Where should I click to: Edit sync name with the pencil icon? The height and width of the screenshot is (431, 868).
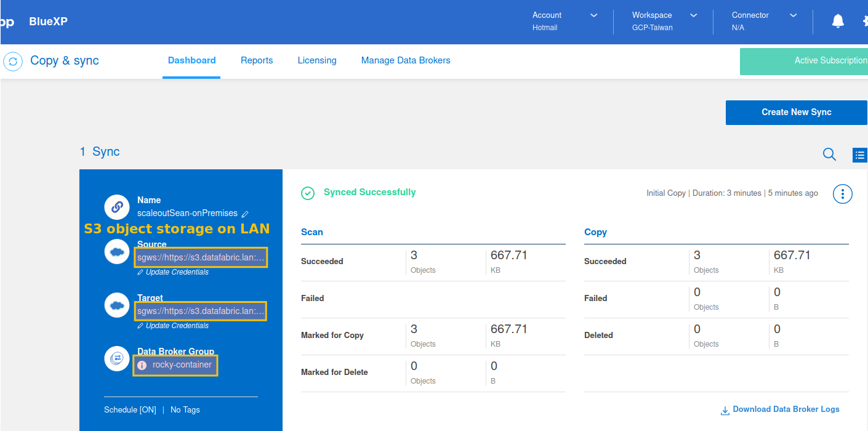[x=245, y=214]
